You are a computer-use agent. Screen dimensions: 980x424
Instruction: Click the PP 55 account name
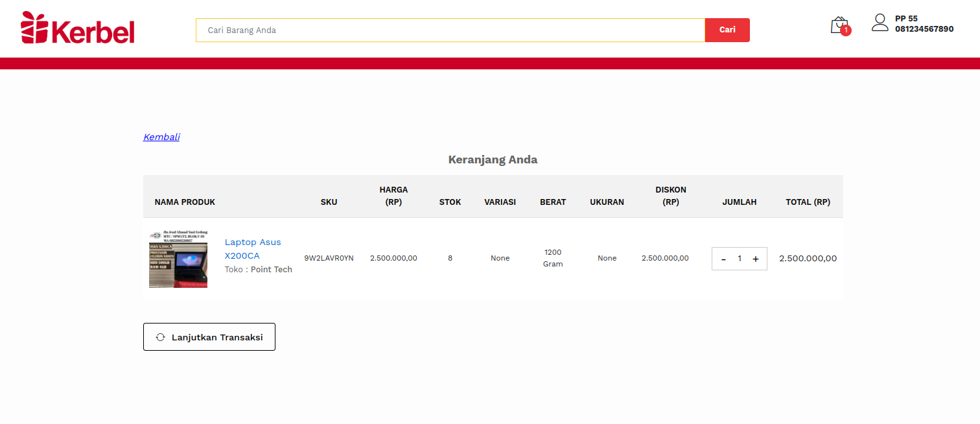(906, 18)
